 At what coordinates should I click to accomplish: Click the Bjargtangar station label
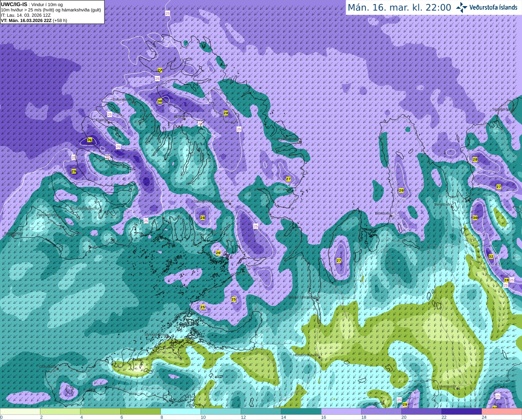tap(13, 233)
